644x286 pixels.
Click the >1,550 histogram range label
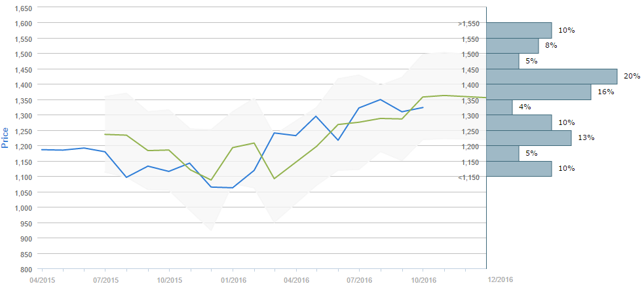[x=469, y=24]
